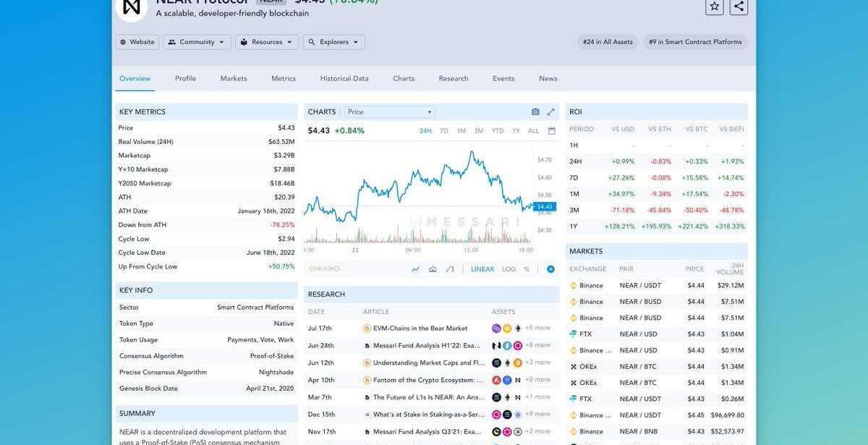
Task: Click FTX icon in NEAR / USD $1.04M row
Action: click(x=574, y=334)
